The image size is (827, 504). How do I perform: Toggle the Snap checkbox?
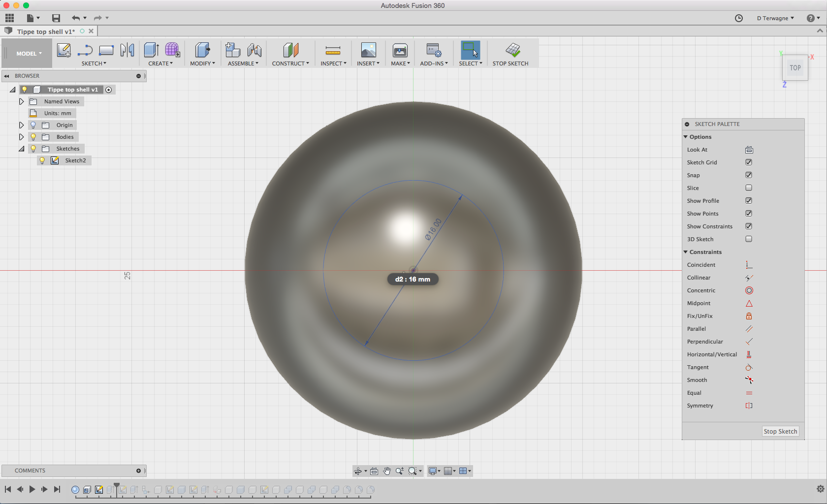pyautogui.click(x=749, y=175)
